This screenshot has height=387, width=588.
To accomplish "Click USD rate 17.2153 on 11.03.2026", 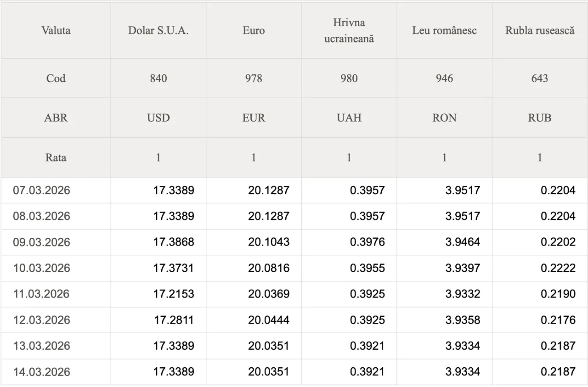I will pos(174,294).
